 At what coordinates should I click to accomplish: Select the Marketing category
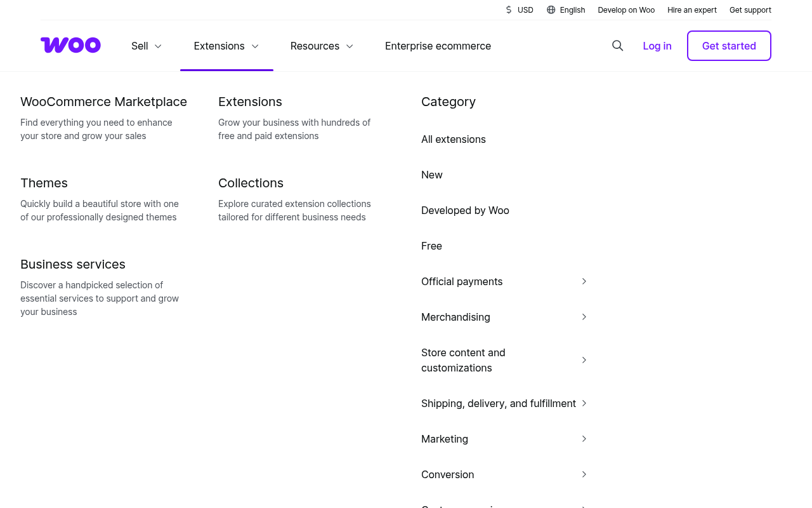point(445,439)
